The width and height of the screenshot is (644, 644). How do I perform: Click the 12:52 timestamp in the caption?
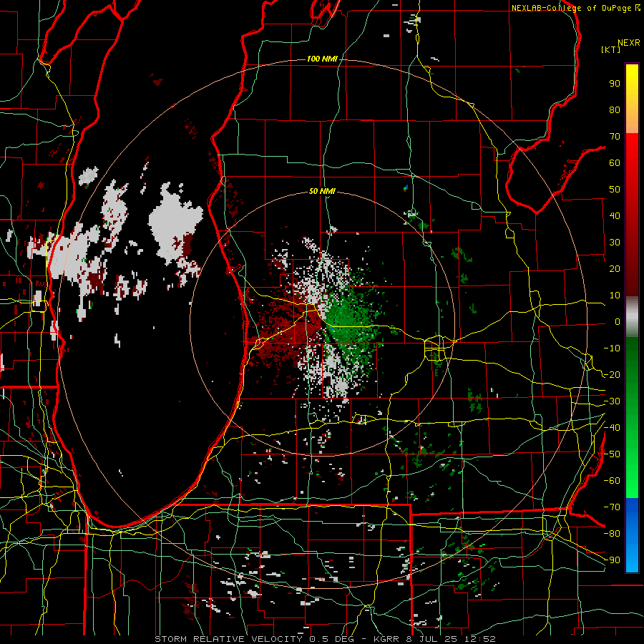[x=479, y=639]
